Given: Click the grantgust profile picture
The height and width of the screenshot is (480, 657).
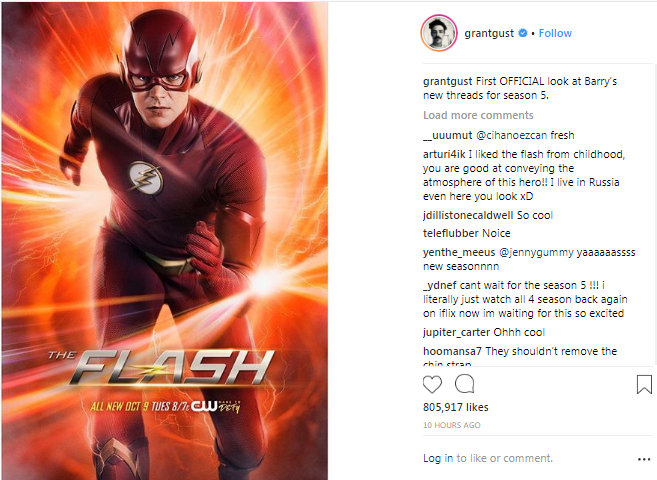Looking at the screenshot, I should click(439, 33).
